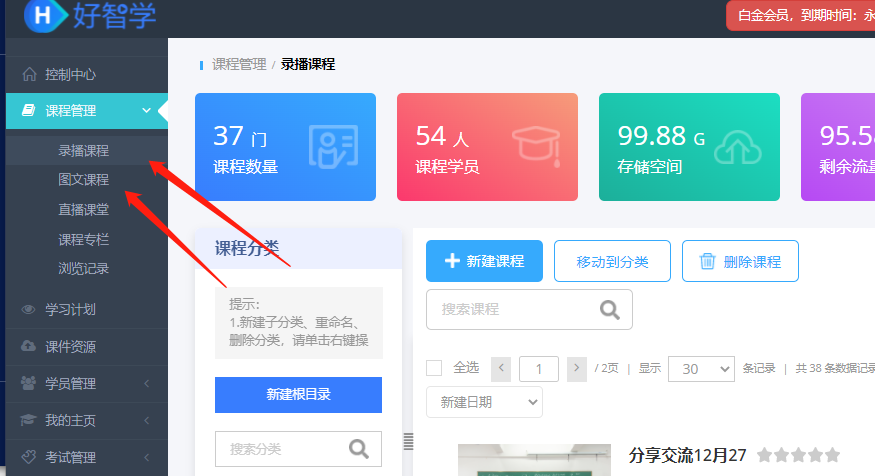This screenshot has height=476, width=875.
Task: Open 图文课程 in sidebar
Action: tap(83, 180)
